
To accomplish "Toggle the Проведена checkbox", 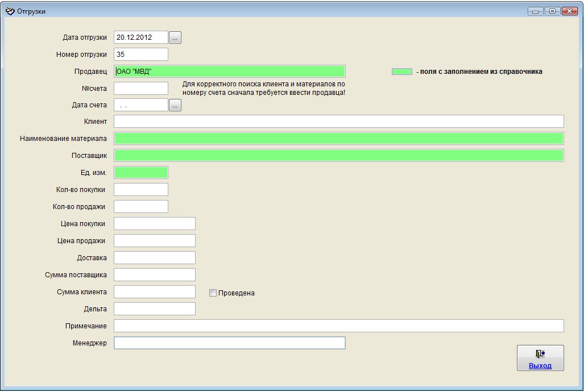I will tap(213, 293).
